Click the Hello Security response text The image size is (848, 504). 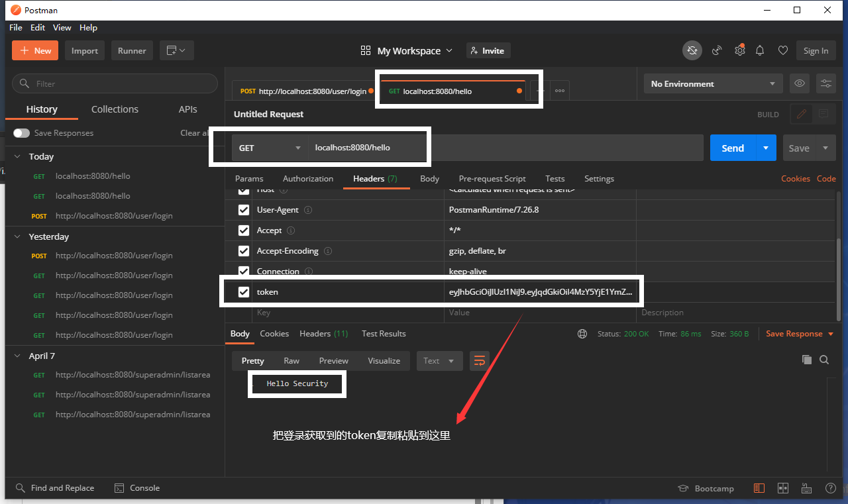click(x=297, y=383)
